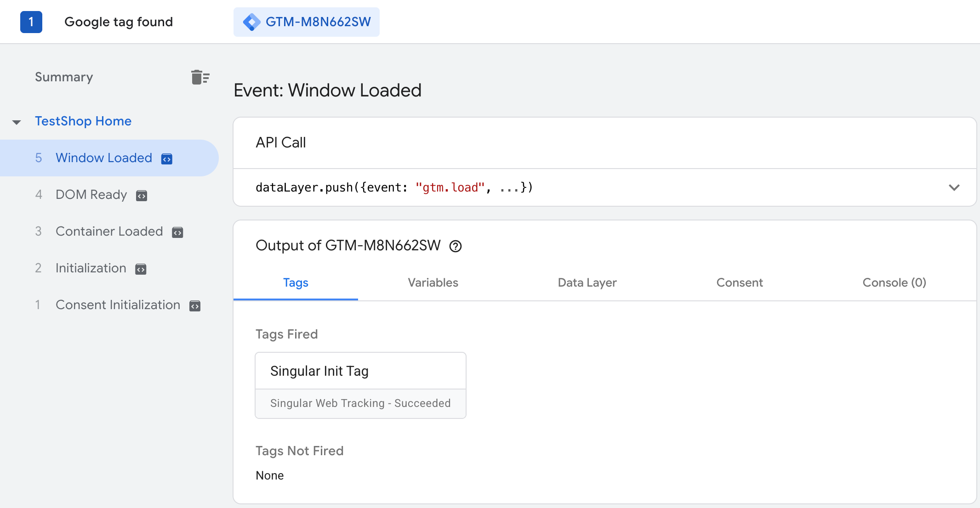Click the code icon beside Window Loaded
Image resolution: width=980 pixels, height=508 pixels.
pos(166,159)
